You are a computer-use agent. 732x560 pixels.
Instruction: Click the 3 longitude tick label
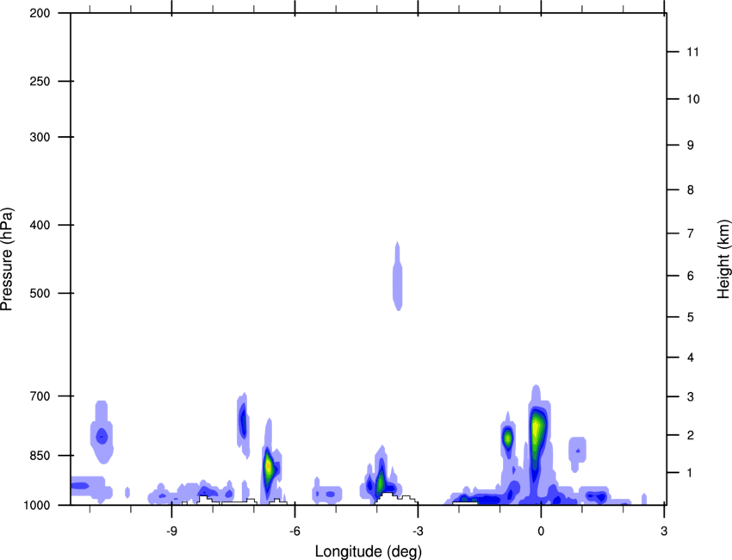664,531
